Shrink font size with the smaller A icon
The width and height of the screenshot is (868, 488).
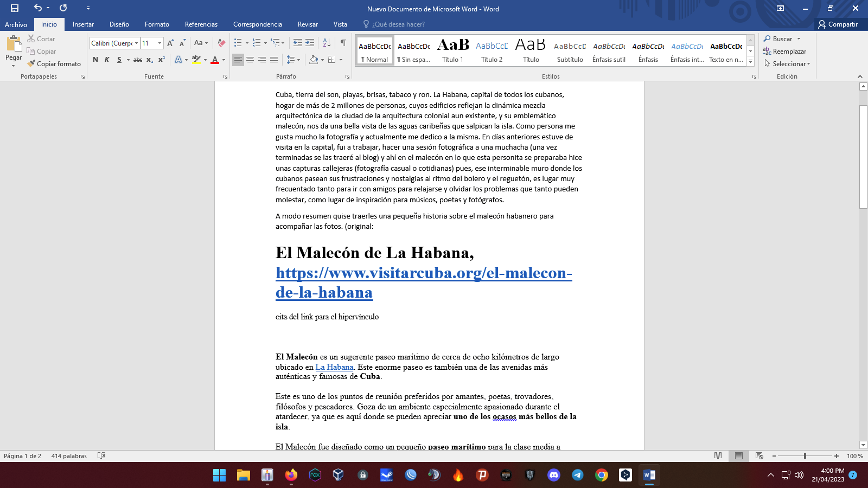[x=182, y=43]
